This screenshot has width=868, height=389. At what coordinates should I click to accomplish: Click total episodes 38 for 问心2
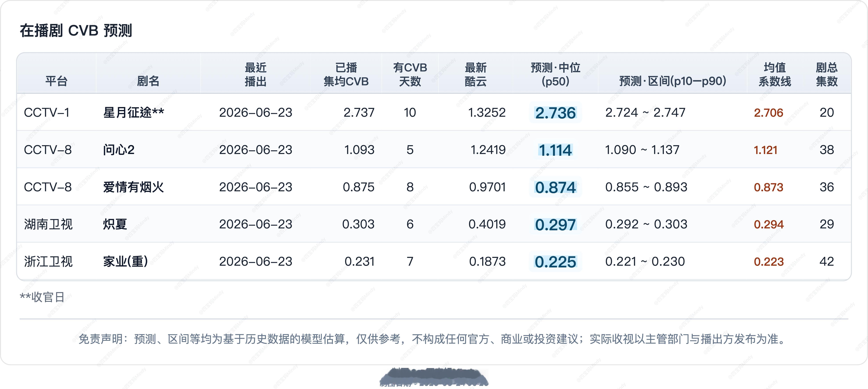(x=827, y=150)
